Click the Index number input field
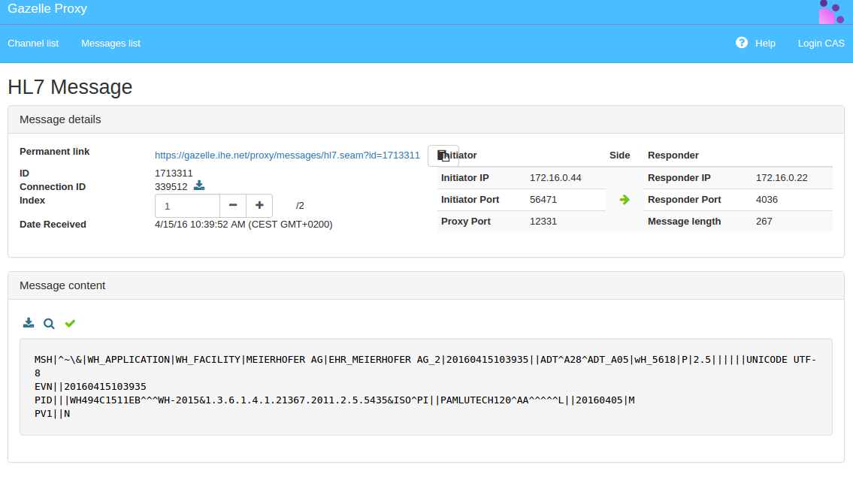Screen dimensions: 853x504 tap(187, 205)
